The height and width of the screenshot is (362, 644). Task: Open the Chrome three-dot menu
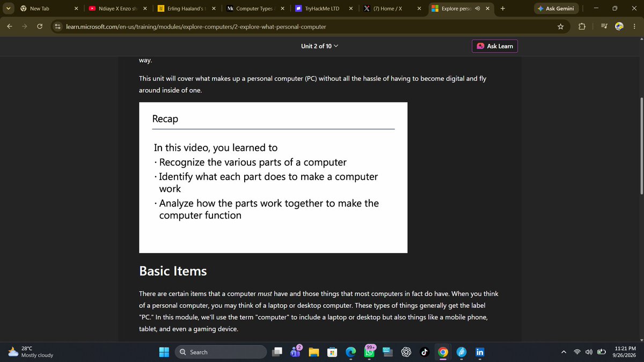pyautogui.click(x=634, y=26)
